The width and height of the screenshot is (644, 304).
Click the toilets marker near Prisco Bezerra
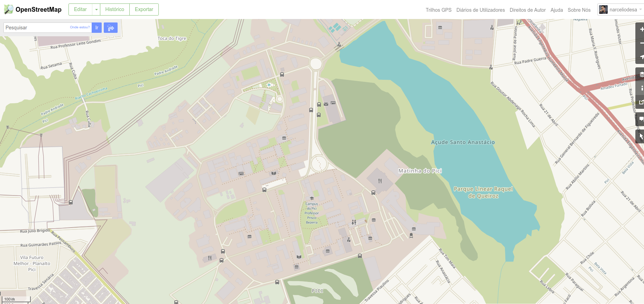click(354, 222)
